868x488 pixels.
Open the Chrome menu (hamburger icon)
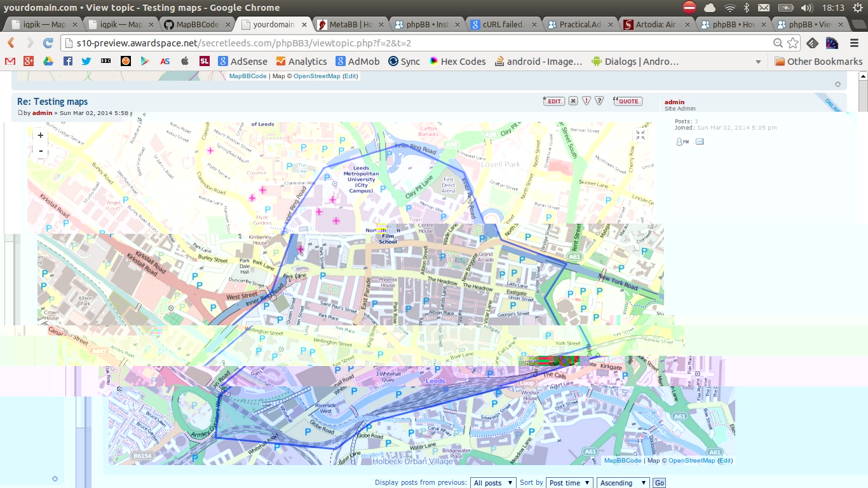coord(854,43)
